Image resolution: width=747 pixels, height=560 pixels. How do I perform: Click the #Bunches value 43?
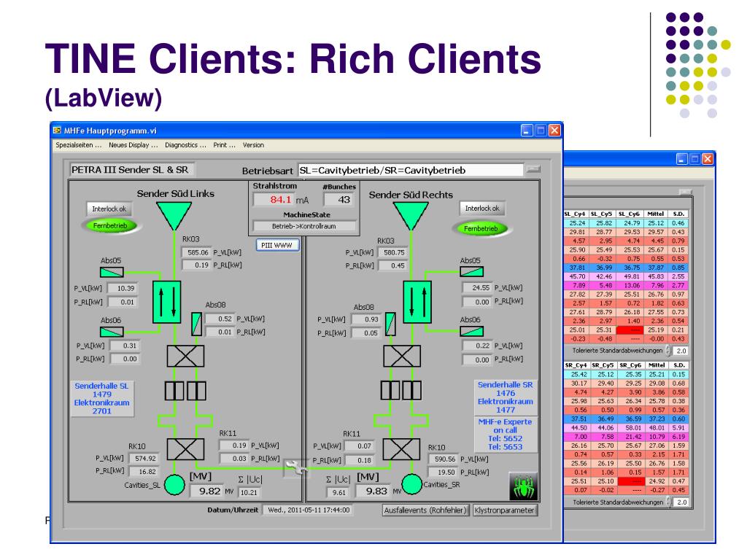click(338, 200)
